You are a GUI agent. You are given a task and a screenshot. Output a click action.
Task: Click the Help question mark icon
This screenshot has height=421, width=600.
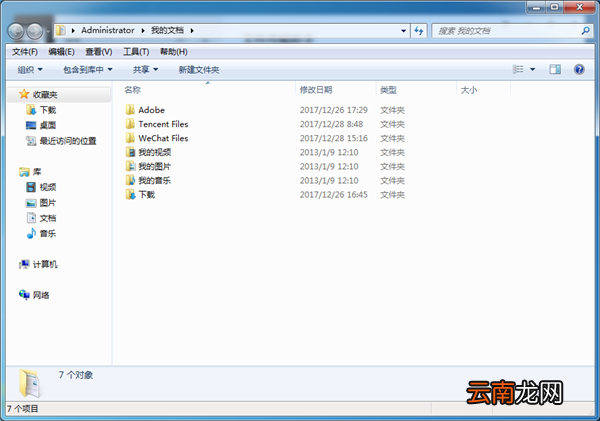[579, 69]
